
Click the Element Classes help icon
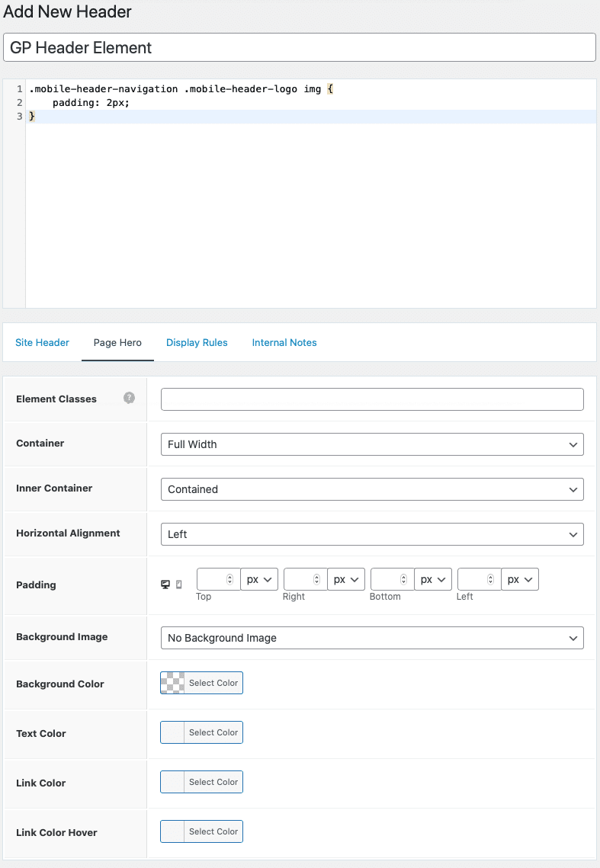128,398
